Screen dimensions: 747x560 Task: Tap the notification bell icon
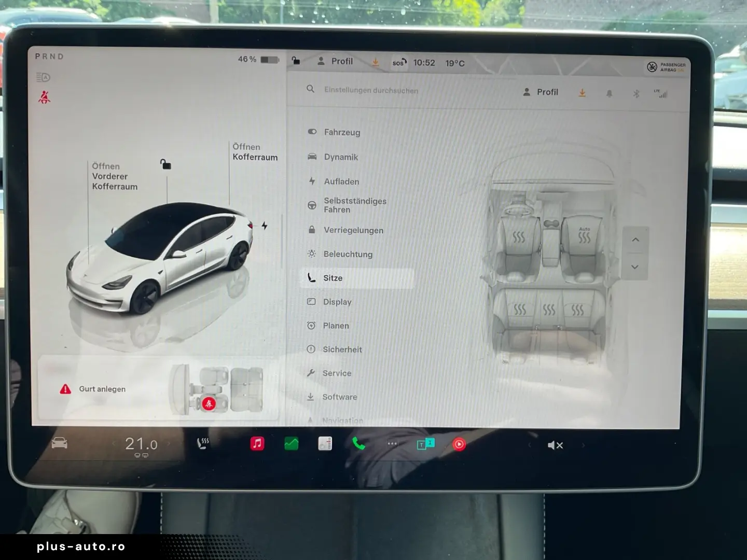[x=610, y=93]
